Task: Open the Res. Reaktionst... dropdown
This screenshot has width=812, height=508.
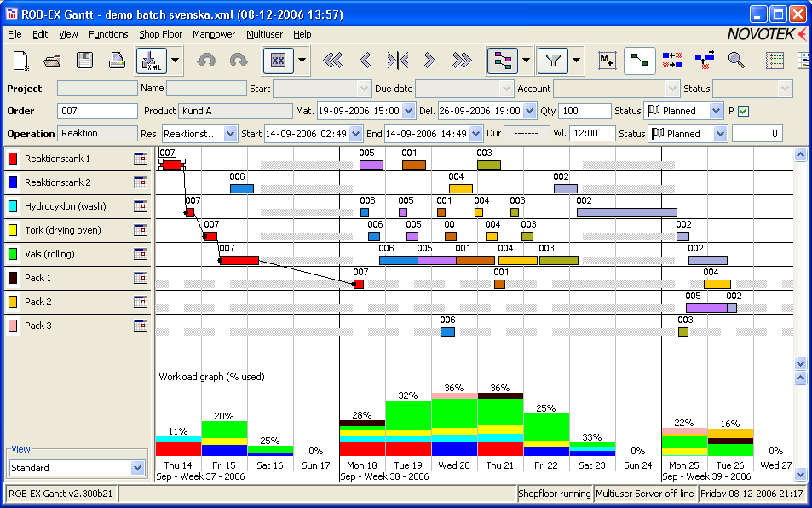Action: pyautogui.click(x=230, y=134)
